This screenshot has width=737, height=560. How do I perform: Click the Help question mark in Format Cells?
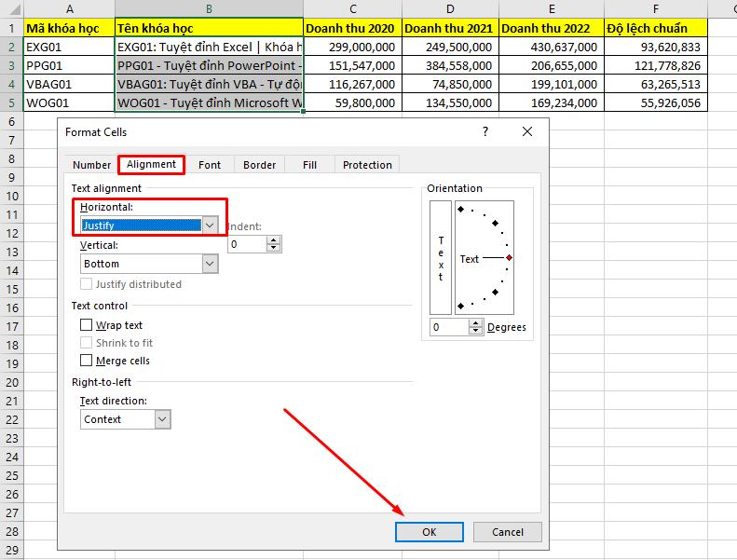pyautogui.click(x=485, y=132)
